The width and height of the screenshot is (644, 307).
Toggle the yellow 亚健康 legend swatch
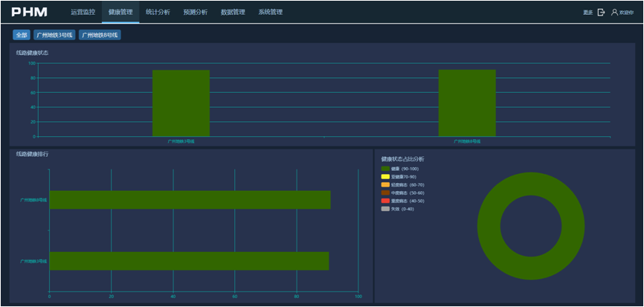coord(385,177)
